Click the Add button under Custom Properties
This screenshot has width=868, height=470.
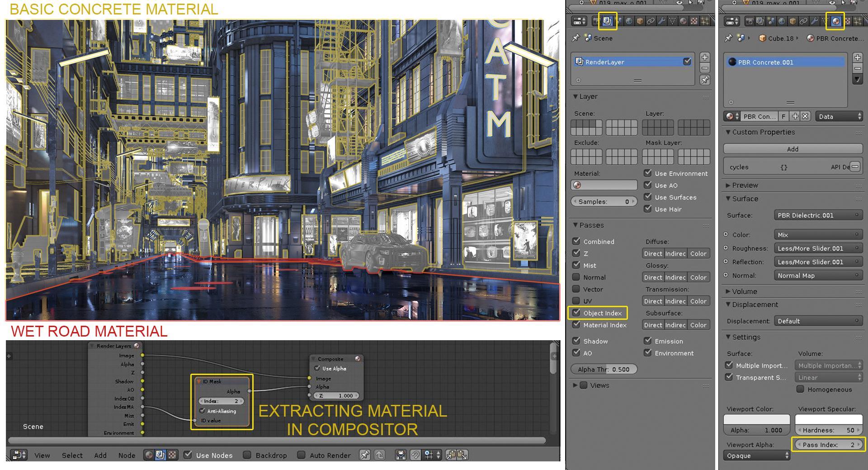[793, 149]
